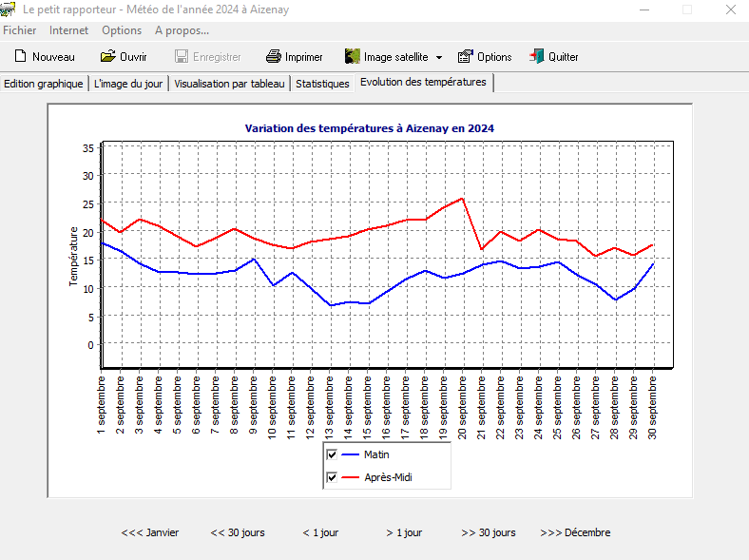Go back with < 1 jour
Image resolution: width=749 pixels, height=560 pixels.
320,532
